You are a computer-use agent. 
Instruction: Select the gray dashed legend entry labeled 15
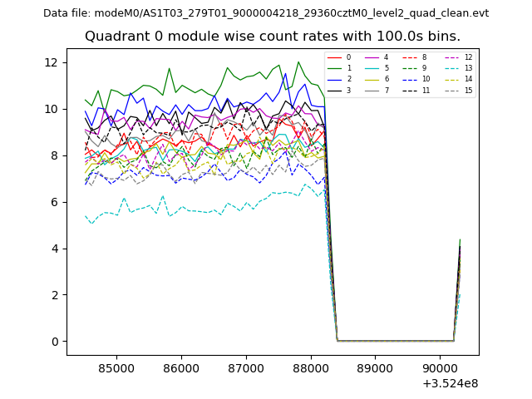[451, 90]
